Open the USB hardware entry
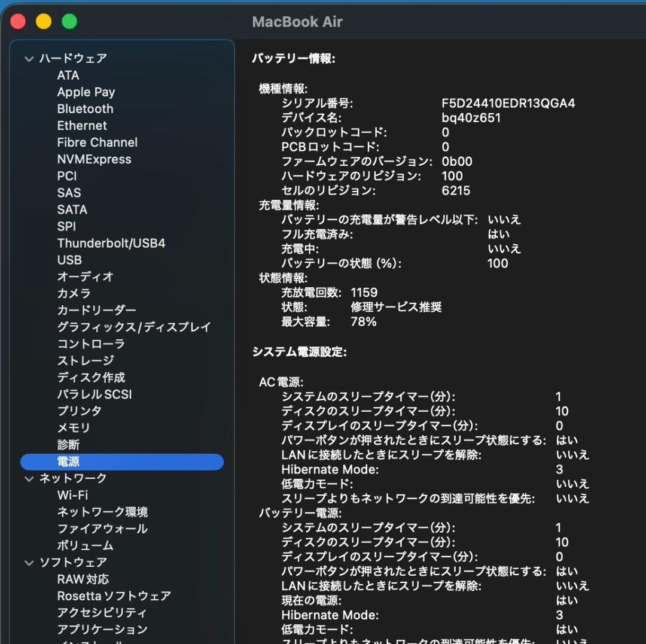646x644 pixels. point(69,260)
